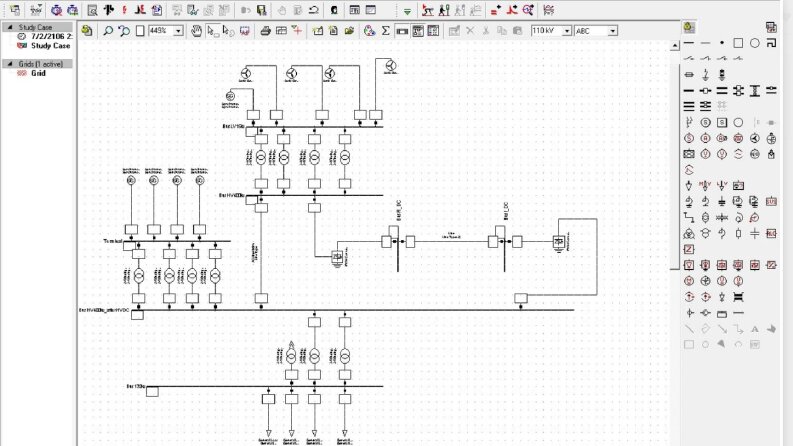Toggle the title block table icon
793x446 pixels.
[418, 31]
